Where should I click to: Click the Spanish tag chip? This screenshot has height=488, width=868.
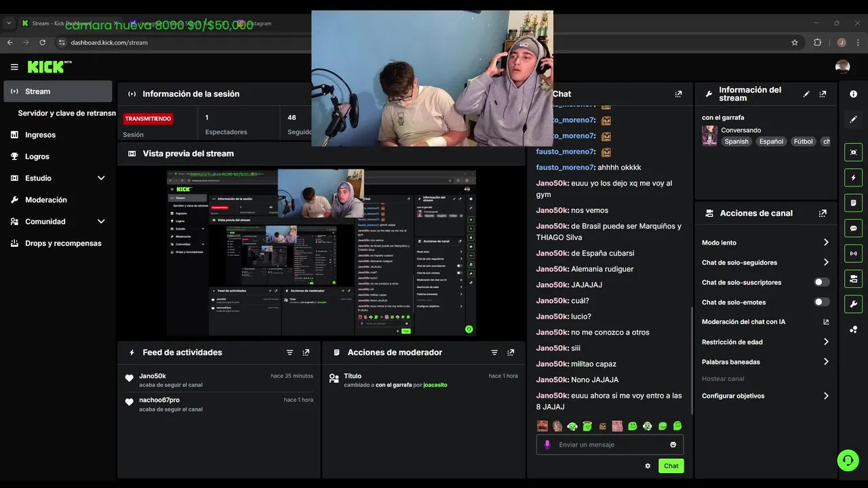(736, 142)
